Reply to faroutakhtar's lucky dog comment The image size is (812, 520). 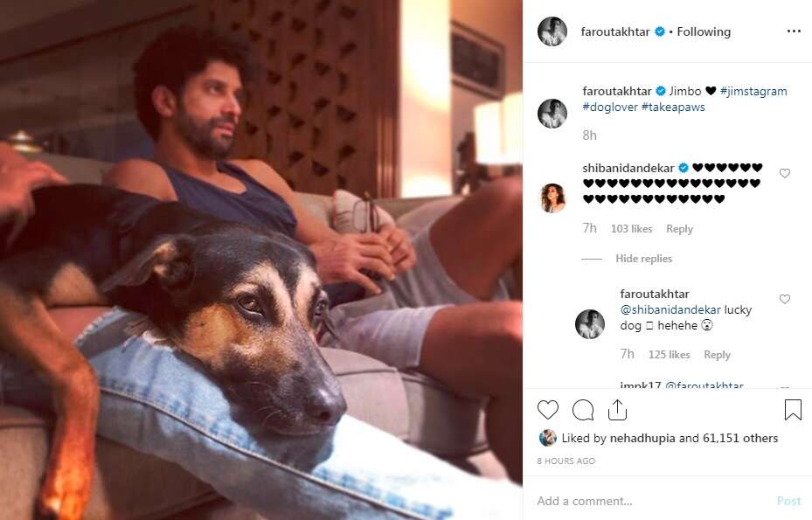click(717, 355)
